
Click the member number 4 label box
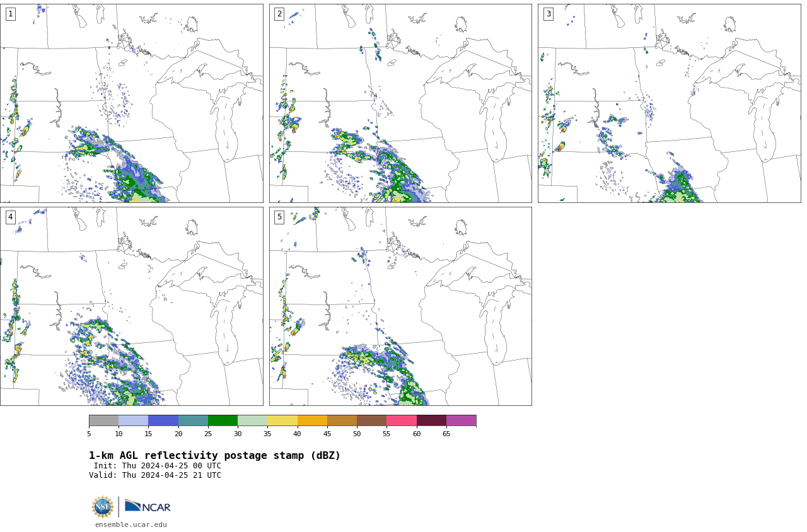pos(10,217)
